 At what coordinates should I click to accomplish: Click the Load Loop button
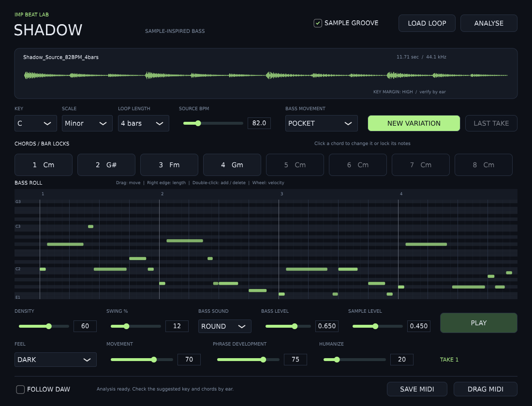pyautogui.click(x=427, y=23)
